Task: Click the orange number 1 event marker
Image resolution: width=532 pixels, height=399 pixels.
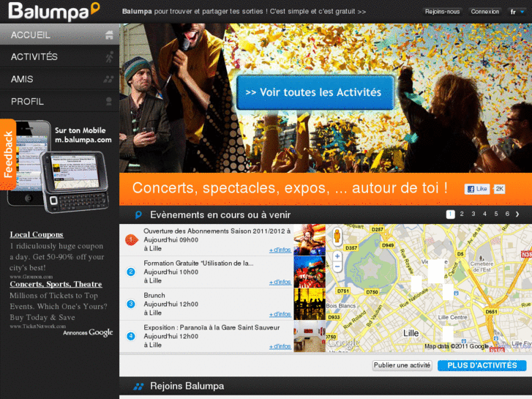Action: tap(131, 239)
